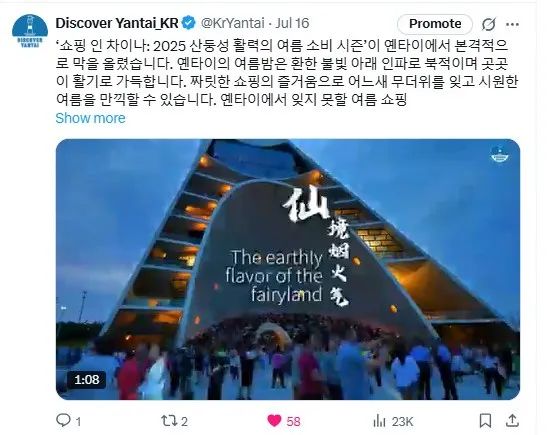Open the @KrYantai handle link
Viewport: 549px width, 435px height.
(x=232, y=23)
